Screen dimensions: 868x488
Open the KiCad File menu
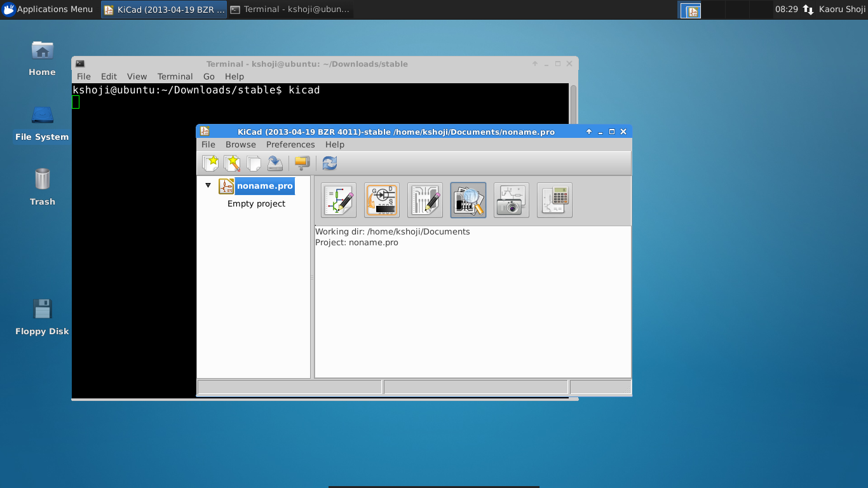[208, 144]
